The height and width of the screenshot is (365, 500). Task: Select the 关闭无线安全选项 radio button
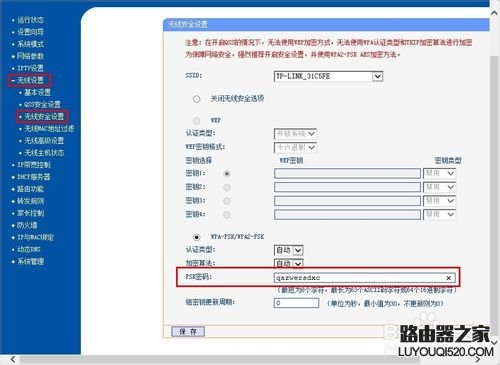point(196,99)
